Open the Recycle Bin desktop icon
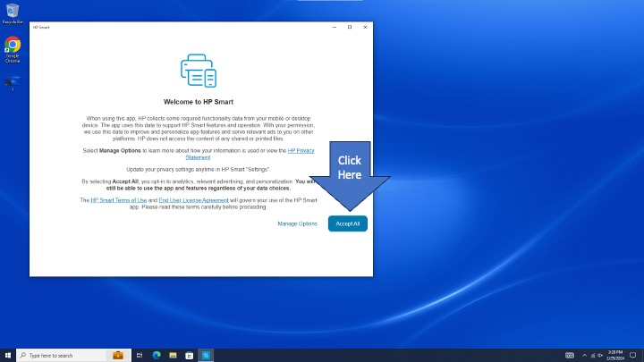 13,13
